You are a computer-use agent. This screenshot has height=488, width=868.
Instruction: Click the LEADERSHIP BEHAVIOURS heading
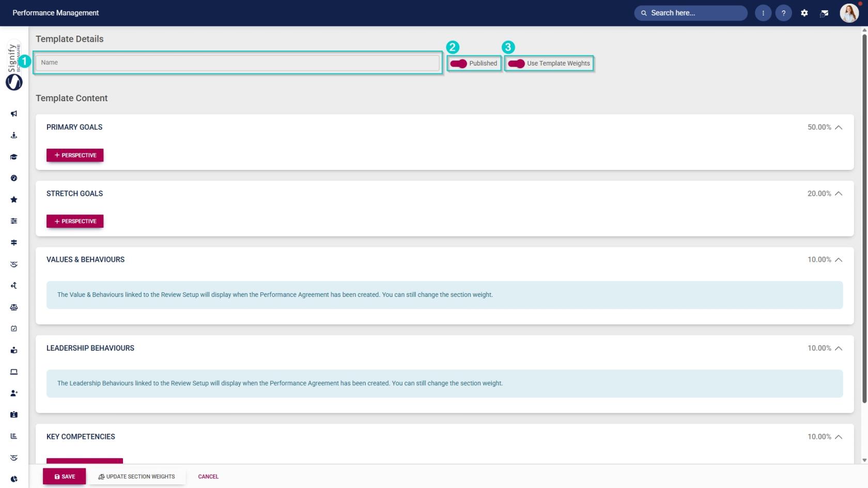click(x=90, y=349)
